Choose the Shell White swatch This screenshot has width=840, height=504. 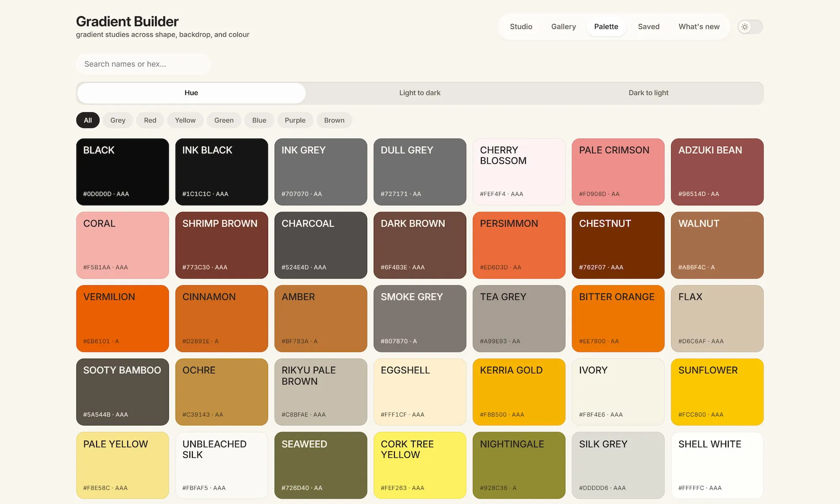click(x=717, y=465)
